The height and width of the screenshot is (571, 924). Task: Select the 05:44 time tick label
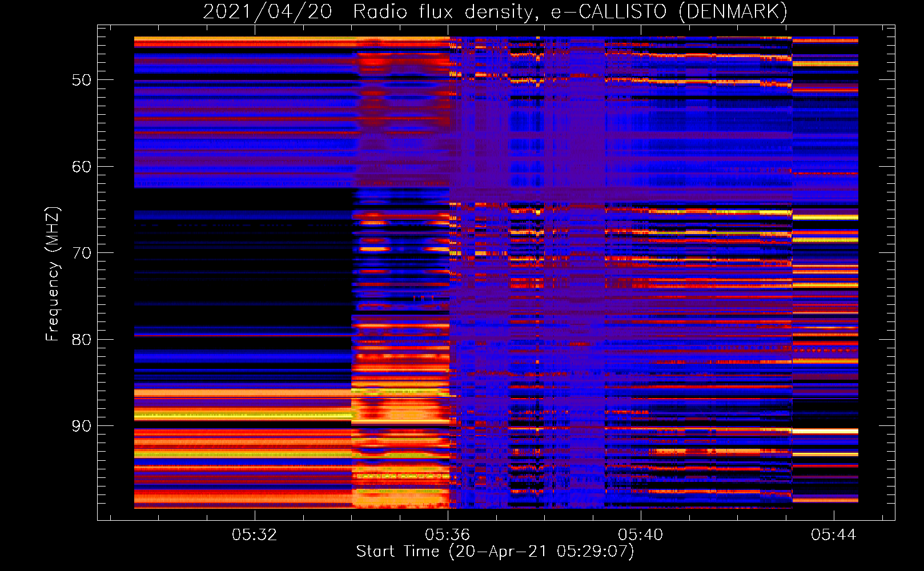pos(833,534)
